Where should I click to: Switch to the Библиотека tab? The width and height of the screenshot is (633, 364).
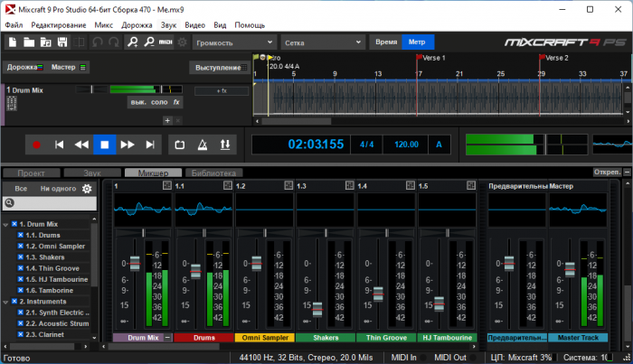213,173
